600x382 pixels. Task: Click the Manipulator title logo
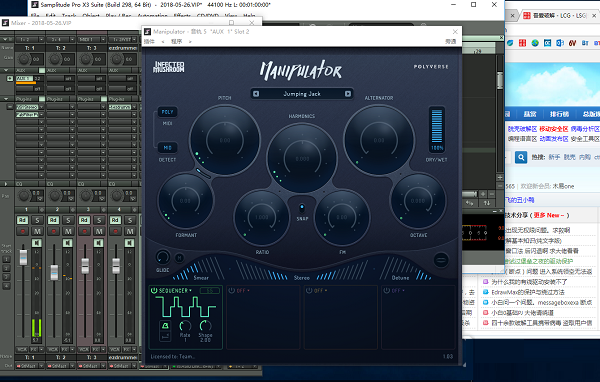point(301,70)
